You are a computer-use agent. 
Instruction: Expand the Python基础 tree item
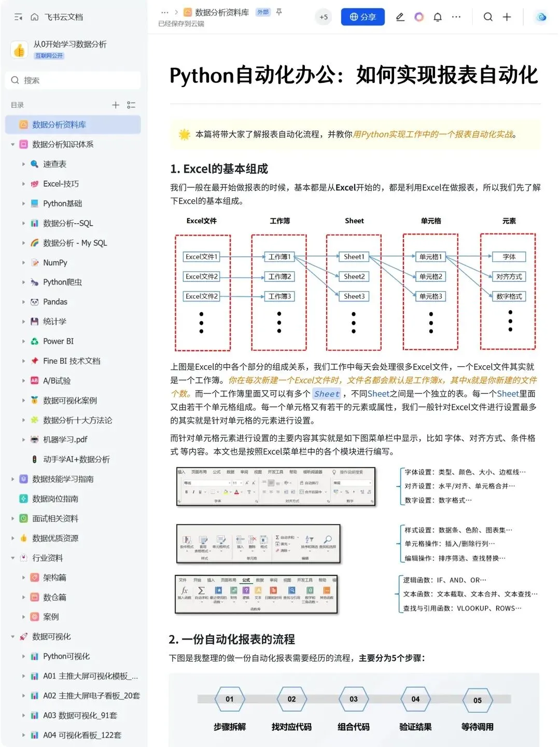(x=23, y=203)
